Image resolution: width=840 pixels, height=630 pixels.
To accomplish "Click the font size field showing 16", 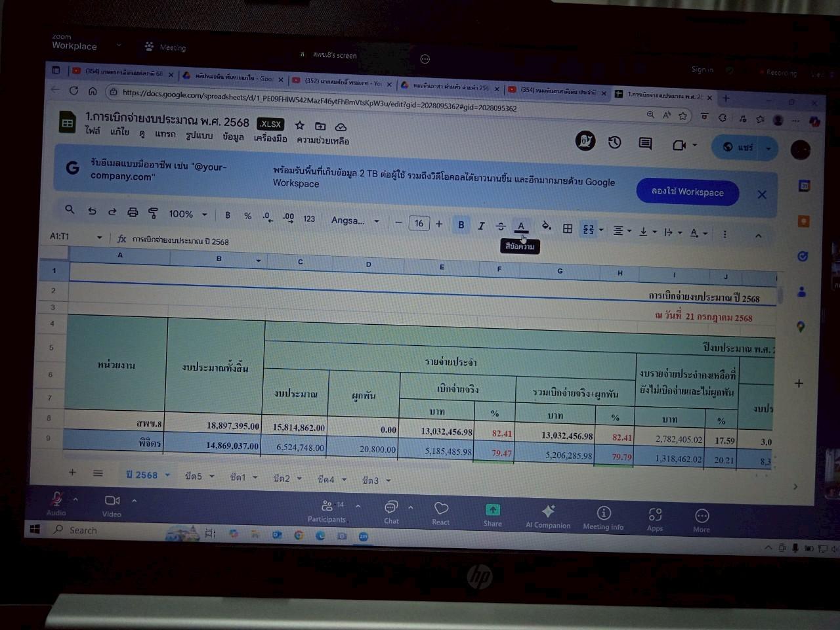I will tap(419, 223).
